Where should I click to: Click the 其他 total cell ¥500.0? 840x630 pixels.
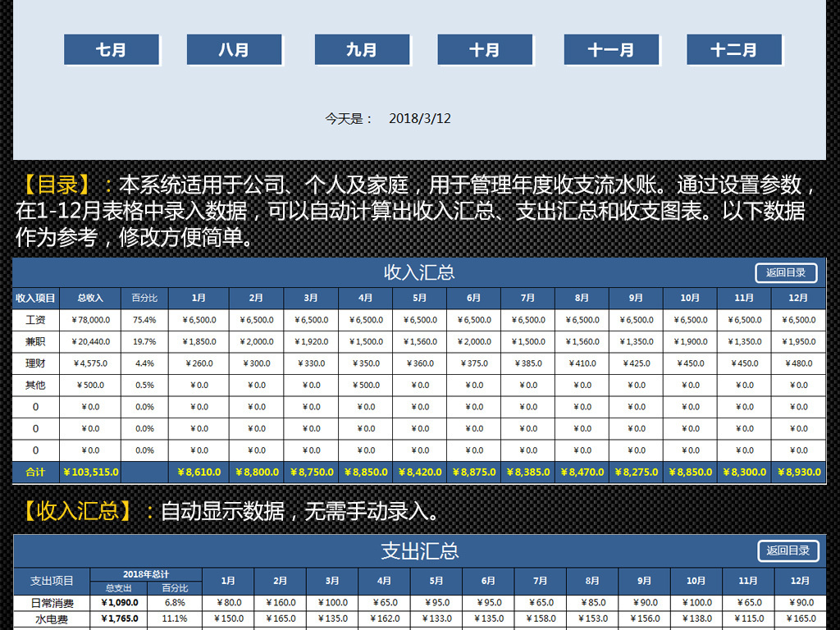[90, 385]
